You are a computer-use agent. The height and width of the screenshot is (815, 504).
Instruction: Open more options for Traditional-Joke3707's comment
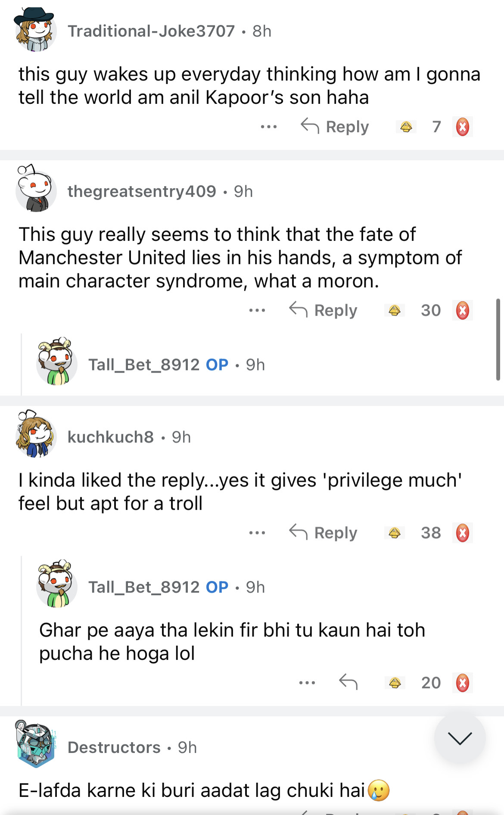click(269, 127)
